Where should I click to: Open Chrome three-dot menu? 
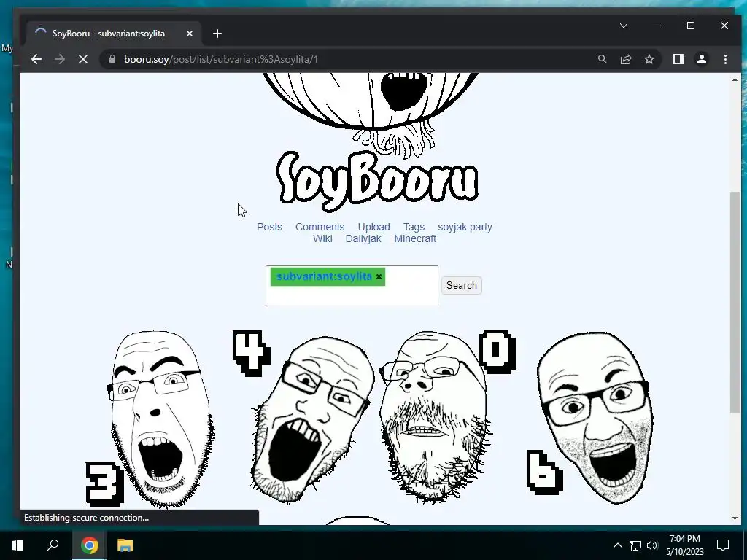(x=725, y=59)
